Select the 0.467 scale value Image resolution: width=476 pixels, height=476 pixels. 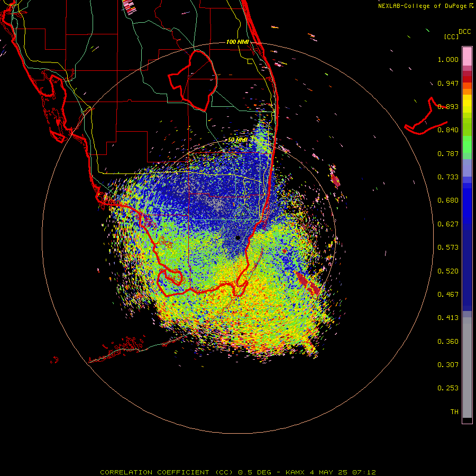[x=448, y=295]
